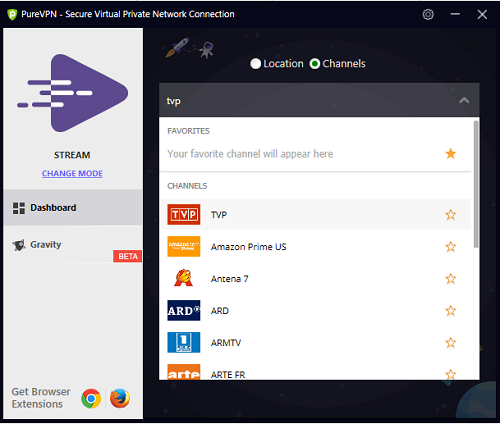
Task: Click the Chrome browser extension icon
Action: point(91,398)
